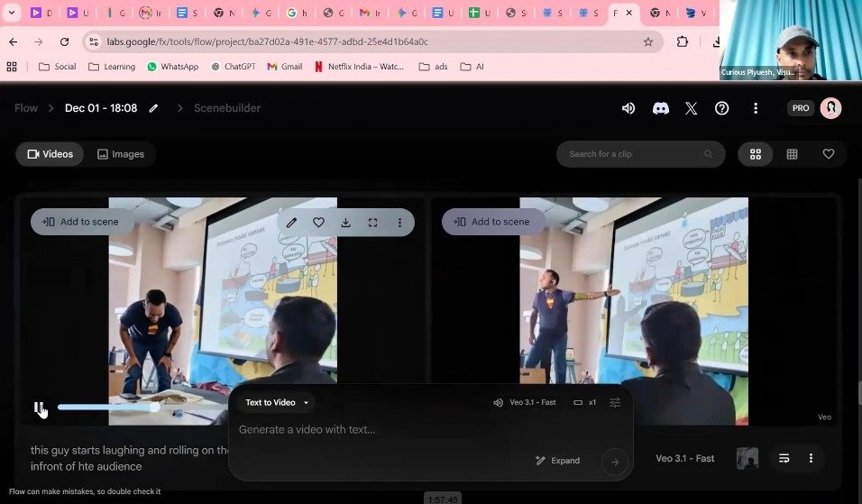Open the X social link

pyautogui.click(x=691, y=108)
